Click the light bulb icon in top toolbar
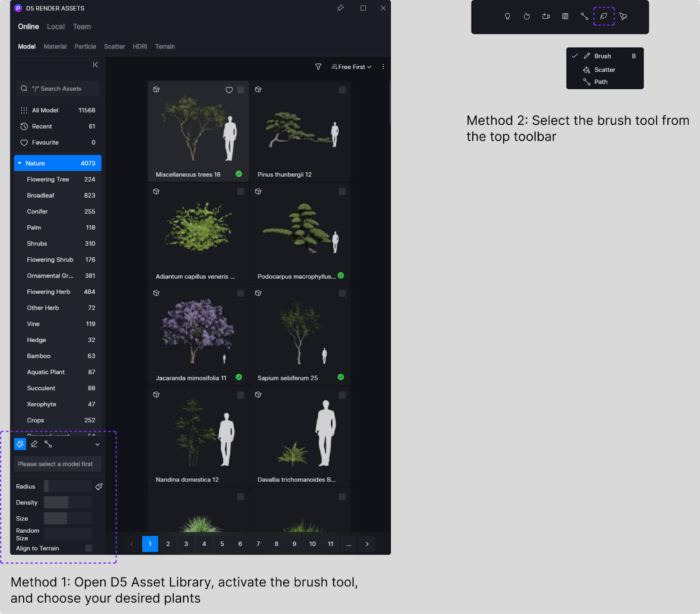Screen dimensions: 700x614 (507, 16)
